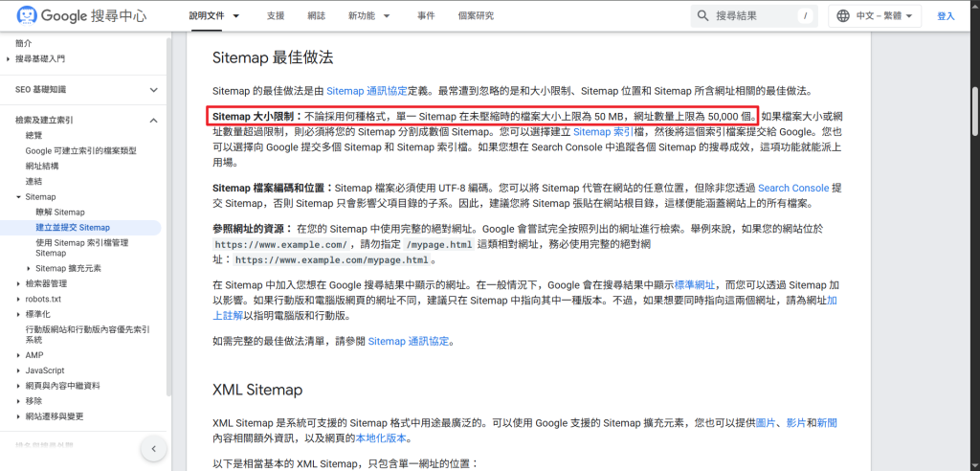Click the /mypage.html code snippet

(x=438, y=244)
